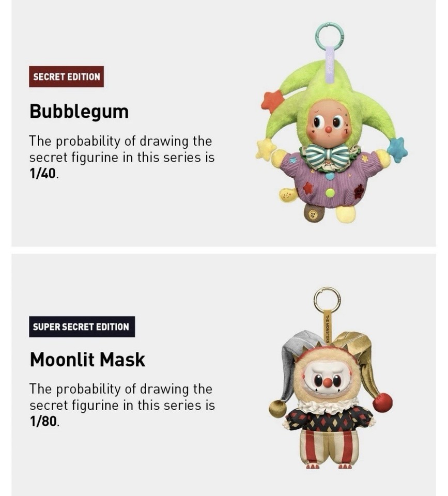Click the 1/40 probability text
The height and width of the screenshot is (496, 448).
tap(43, 174)
